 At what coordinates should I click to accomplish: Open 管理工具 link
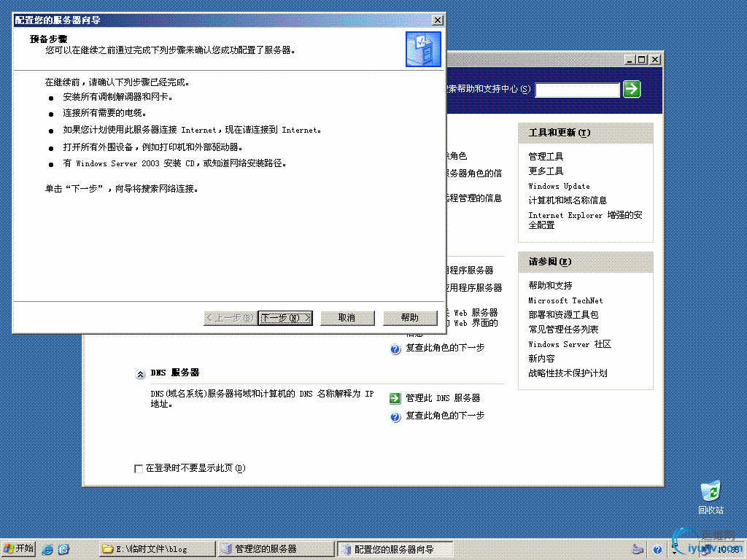tap(546, 156)
